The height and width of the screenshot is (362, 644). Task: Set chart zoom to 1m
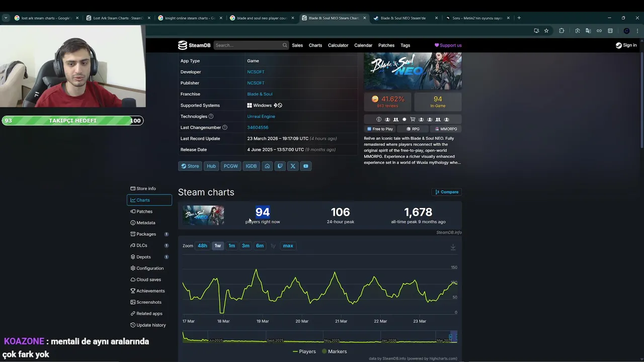(x=232, y=246)
